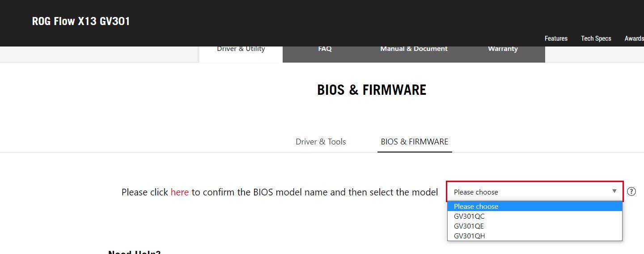Click the red-bordered model select field

click(528, 192)
